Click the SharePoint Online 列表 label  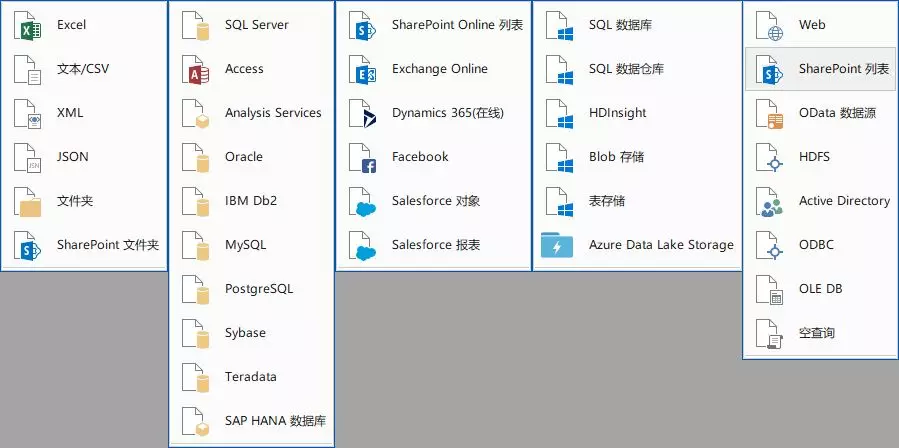(458, 25)
